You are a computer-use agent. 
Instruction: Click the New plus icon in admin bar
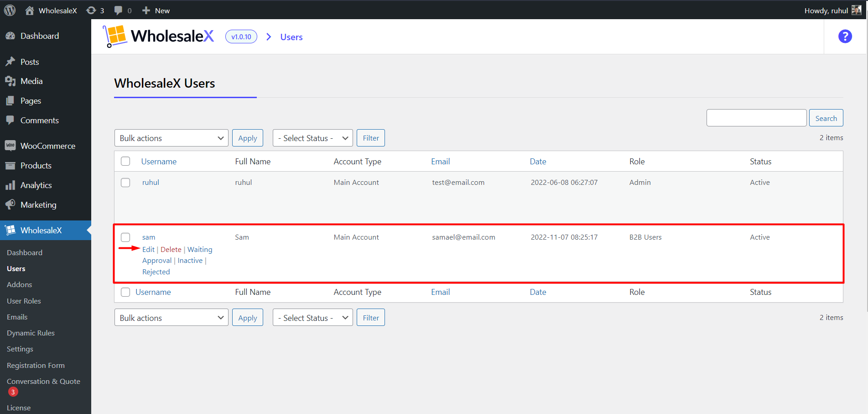coord(146,10)
